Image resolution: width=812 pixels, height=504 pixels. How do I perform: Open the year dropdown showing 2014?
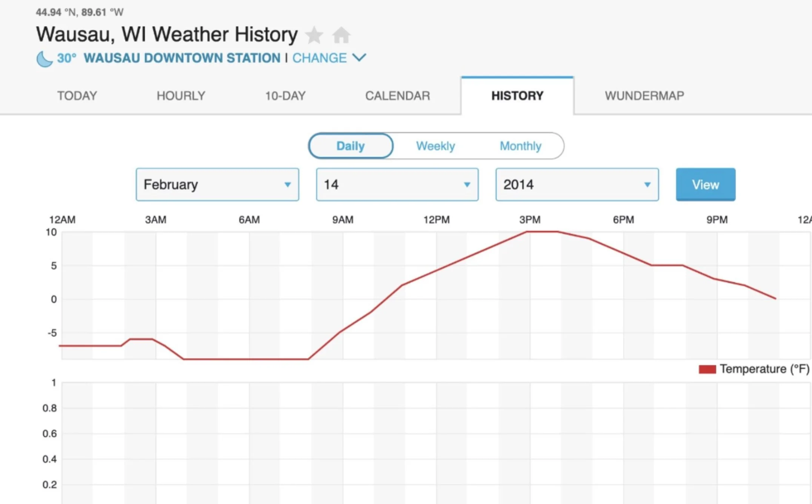coord(577,184)
